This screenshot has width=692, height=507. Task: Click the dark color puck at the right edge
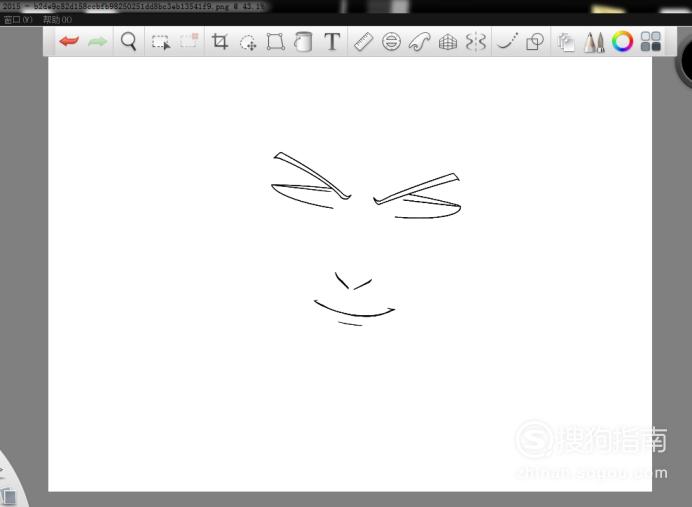685,61
